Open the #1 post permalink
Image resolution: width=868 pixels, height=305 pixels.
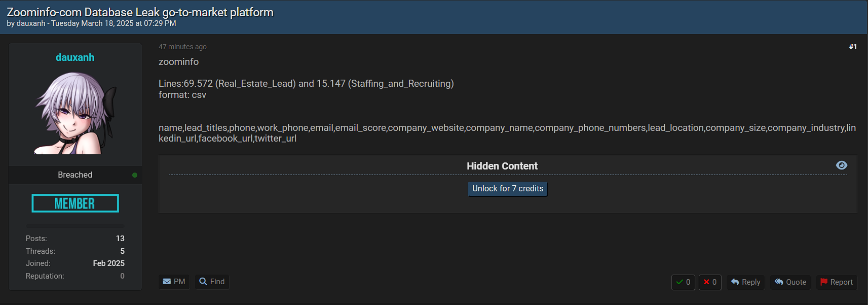[853, 47]
